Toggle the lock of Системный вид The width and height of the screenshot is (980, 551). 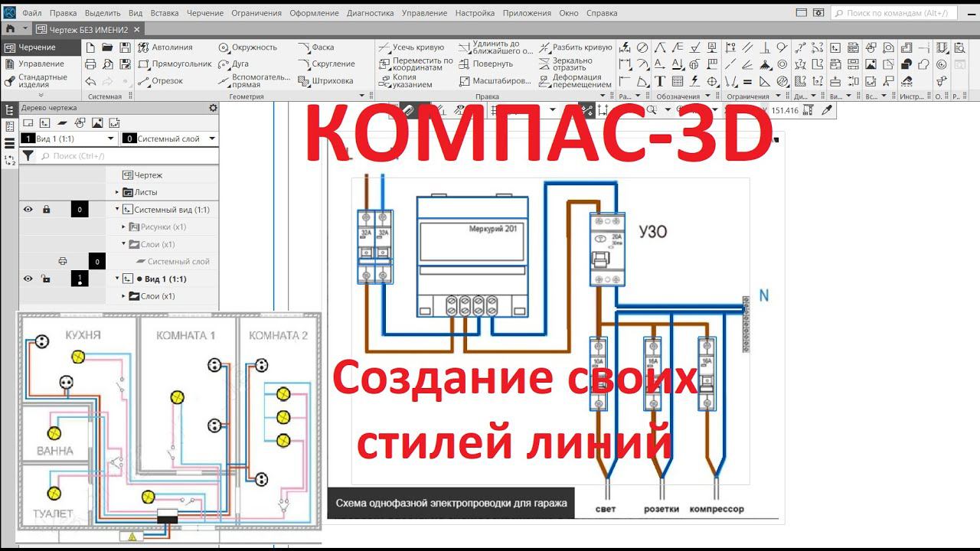tap(46, 210)
